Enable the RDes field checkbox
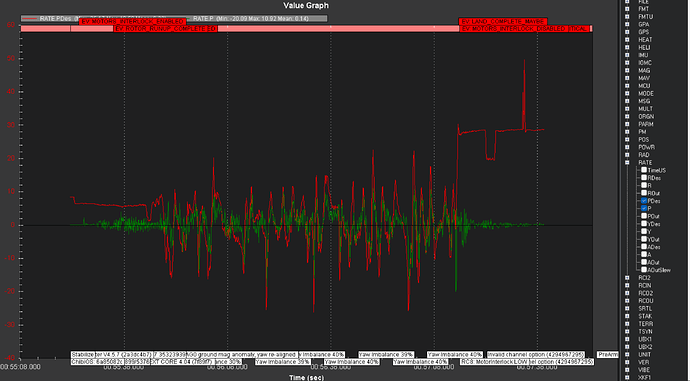The height and width of the screenshot is (381, 690). (x=644, y=178)
